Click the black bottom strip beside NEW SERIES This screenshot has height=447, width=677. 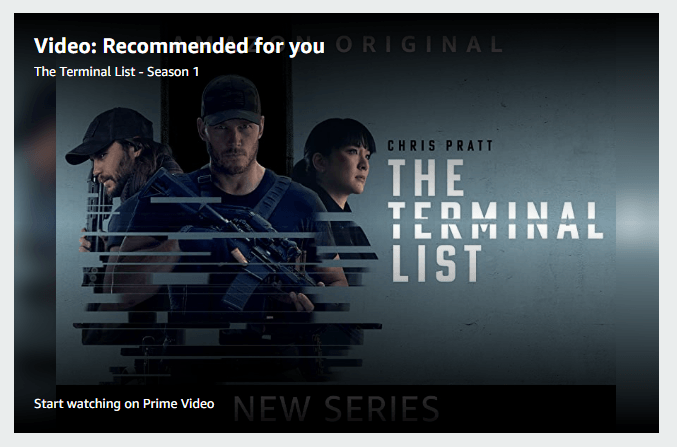pyautogui.click(x=527, y=408)
